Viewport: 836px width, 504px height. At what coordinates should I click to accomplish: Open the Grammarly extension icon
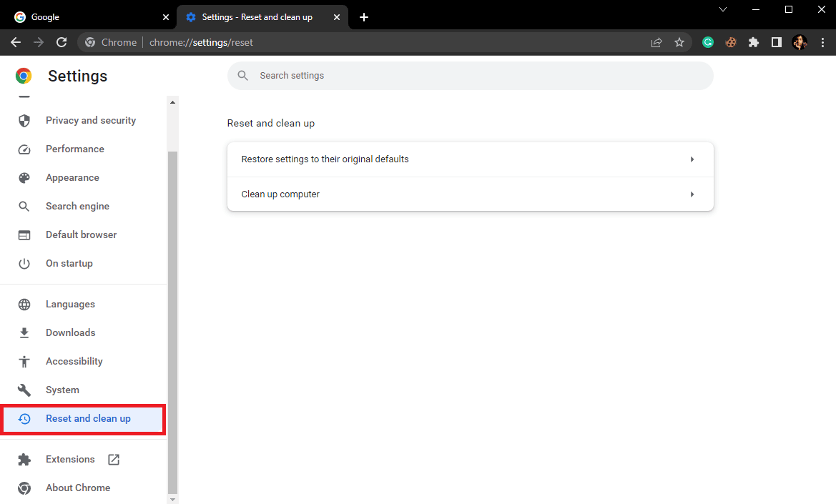708,42
